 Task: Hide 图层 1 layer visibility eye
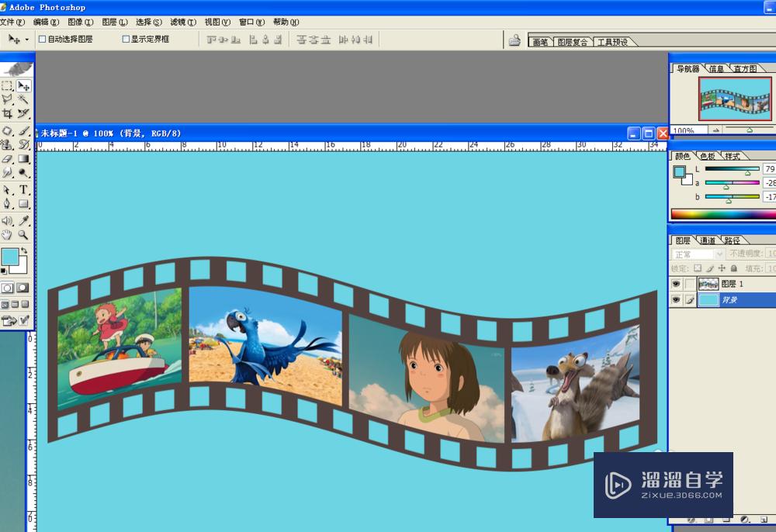coord(676,284)
